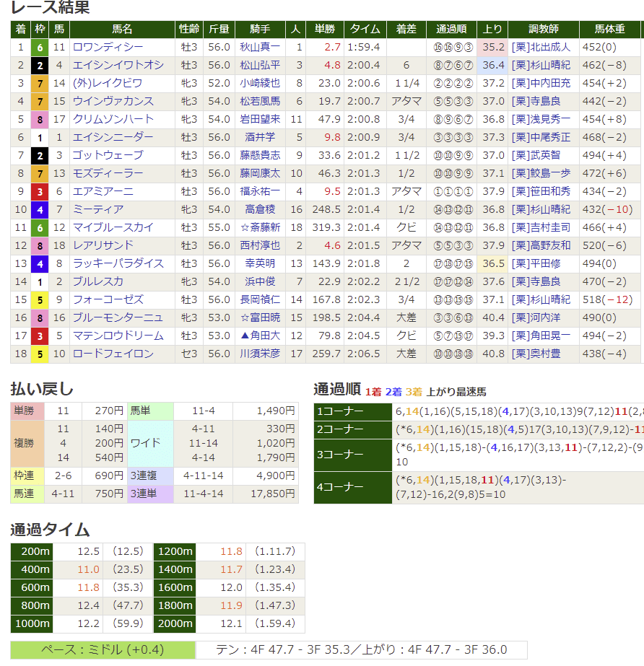644x666 pixels.
Task: Click the 4コーナー row label
Action: 353,487
